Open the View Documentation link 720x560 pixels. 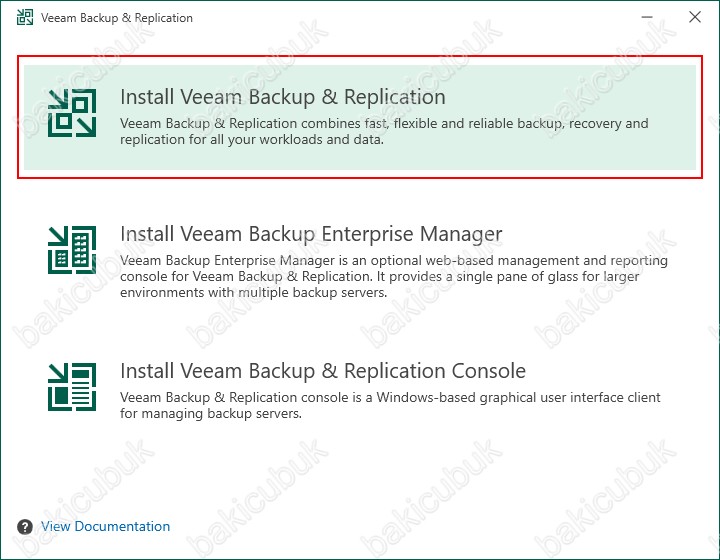pos(106,526)
